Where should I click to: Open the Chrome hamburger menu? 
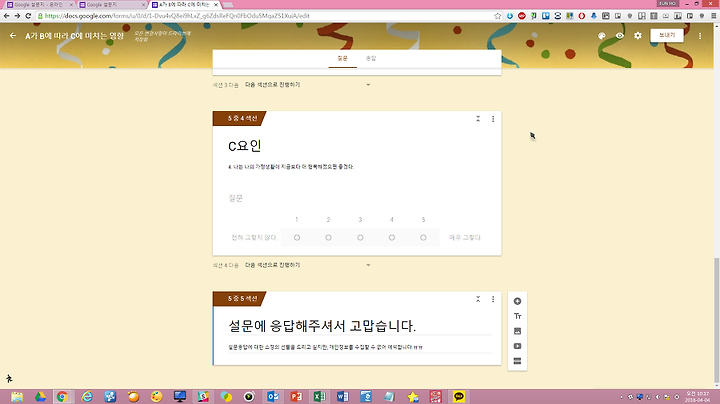(714, 16)
